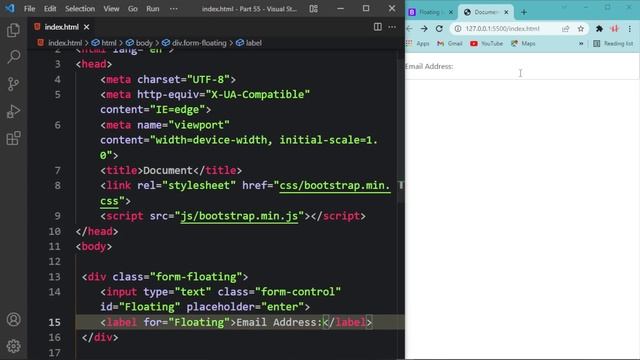Open the VS Code Explorer panel
Viewport: 640px width, 360px height.
tap(13, 30)
